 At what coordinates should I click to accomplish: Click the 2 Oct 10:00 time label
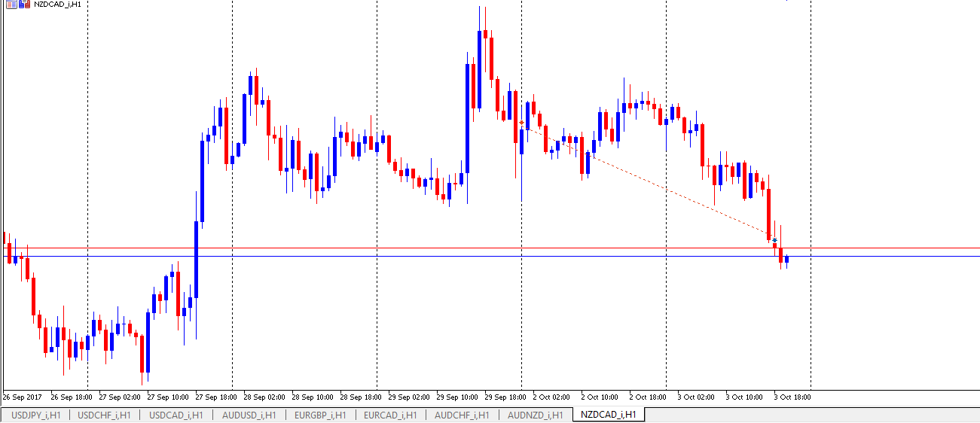[x=600, y=396]
